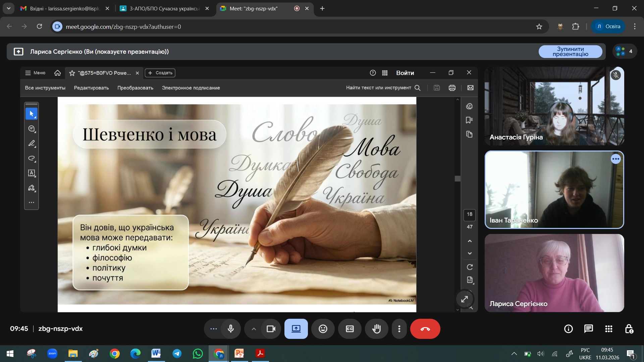Mute the microphone in Meet
Image resolution: width=644 pixels, height=362 pixels.
pos(230,329)
